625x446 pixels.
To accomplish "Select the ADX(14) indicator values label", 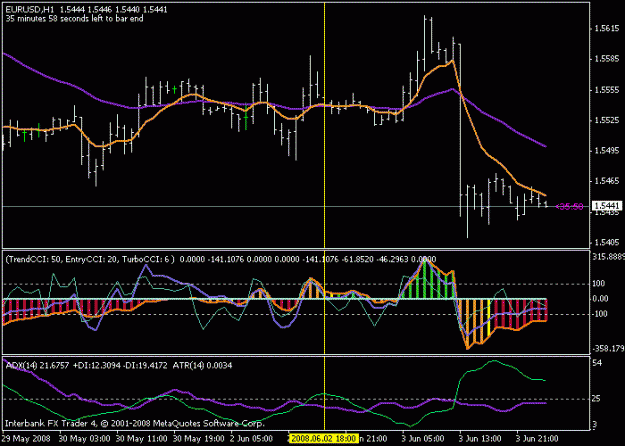I will pos(119,365).
